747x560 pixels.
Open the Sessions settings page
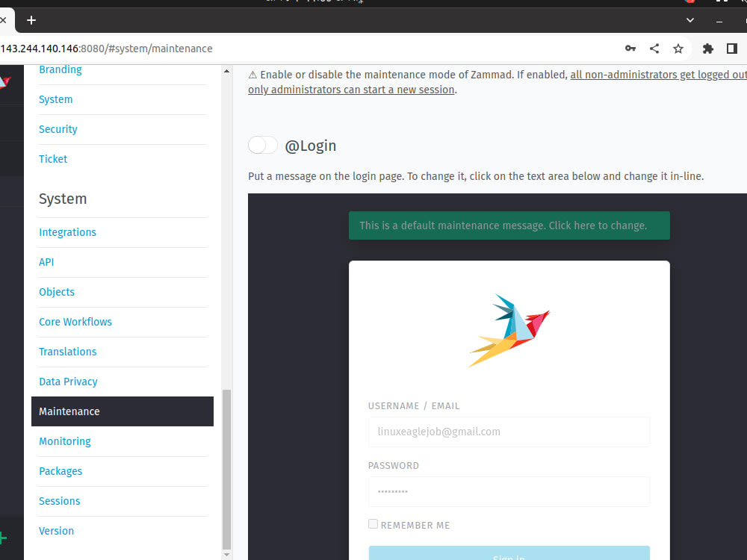59,500
